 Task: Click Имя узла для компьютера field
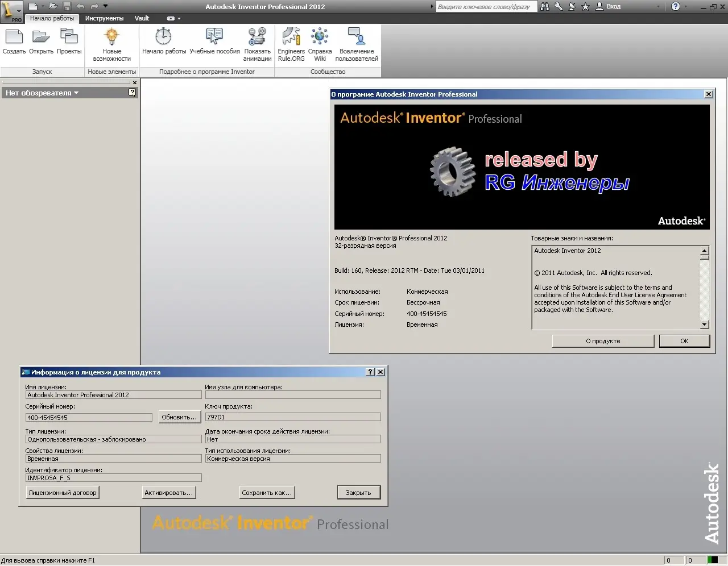pos(293,395)
